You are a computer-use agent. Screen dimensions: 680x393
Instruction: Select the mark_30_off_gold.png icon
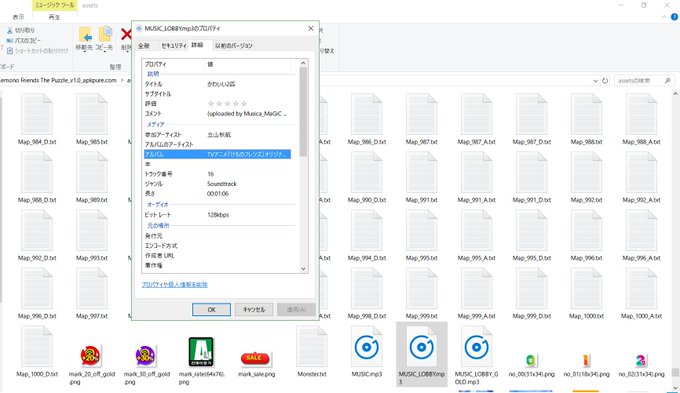[x=146, y=356]
